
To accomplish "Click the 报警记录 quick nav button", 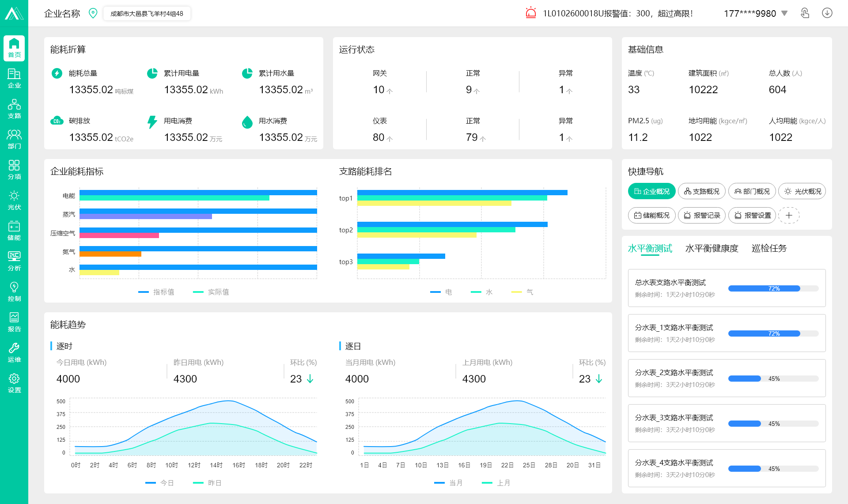I will (702, 215).
